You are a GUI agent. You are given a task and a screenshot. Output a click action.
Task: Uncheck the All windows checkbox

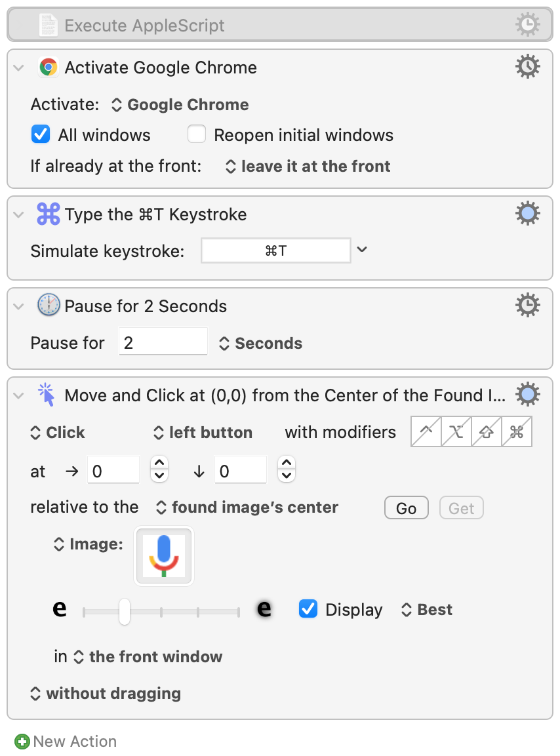pos(41,134)
